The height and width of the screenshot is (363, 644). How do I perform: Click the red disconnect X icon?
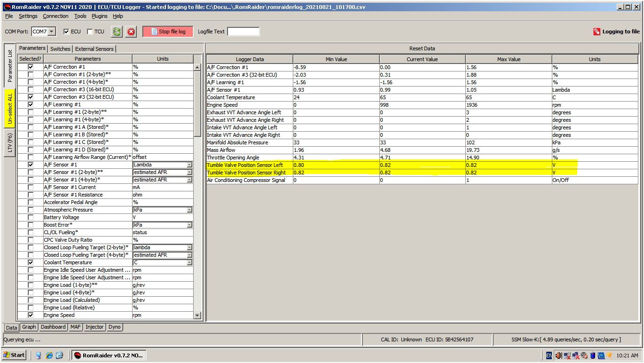pyautogui.click(x=131, y=32)
